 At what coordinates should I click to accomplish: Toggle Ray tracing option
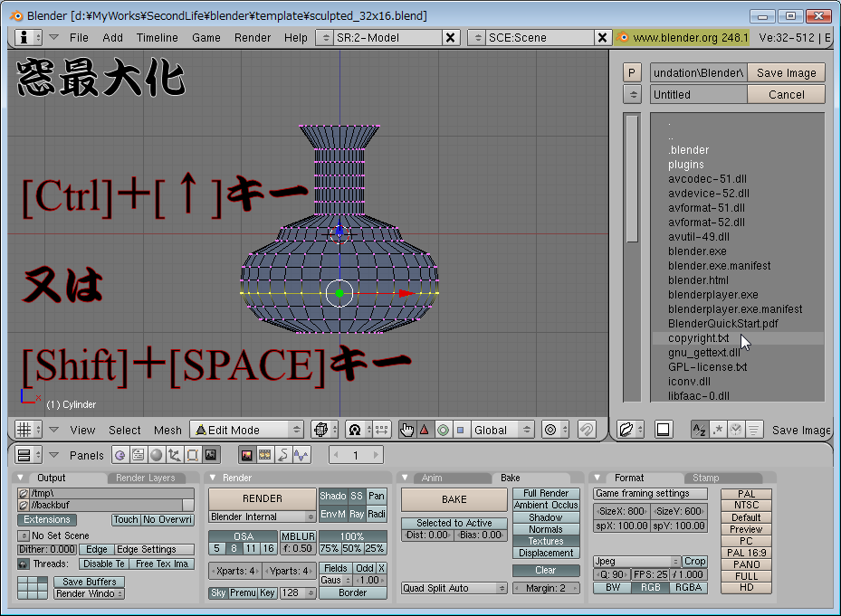point(357,514)
